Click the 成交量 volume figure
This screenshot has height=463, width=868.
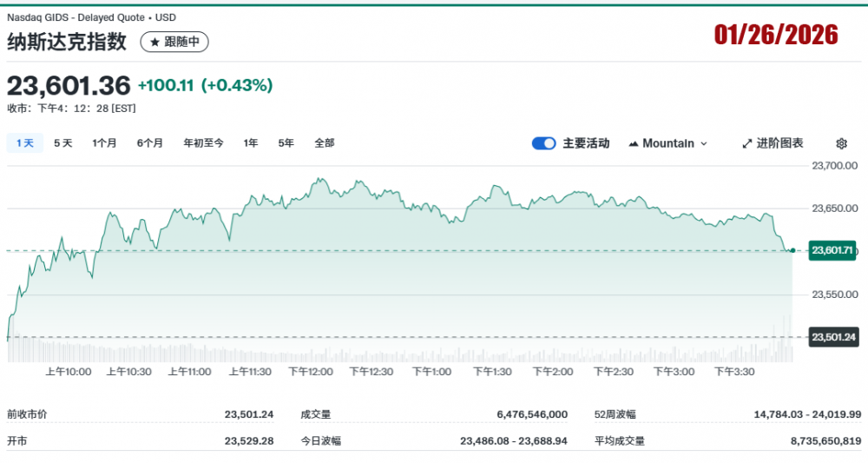pyautogui.click(x=532, y=415)
